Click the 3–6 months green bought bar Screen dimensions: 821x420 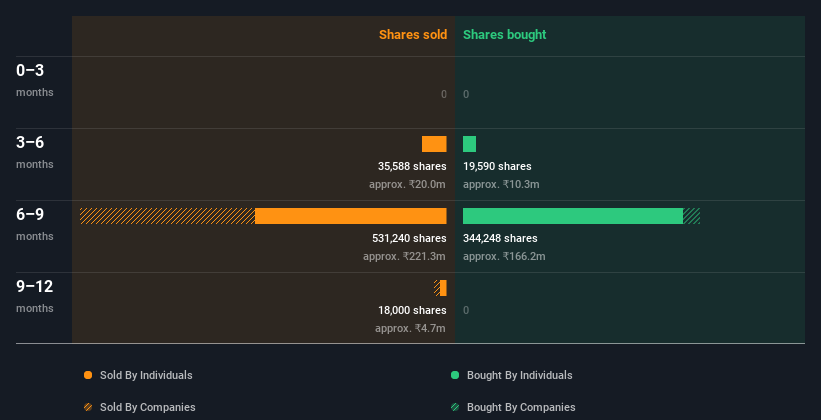[x=469, y=144]
